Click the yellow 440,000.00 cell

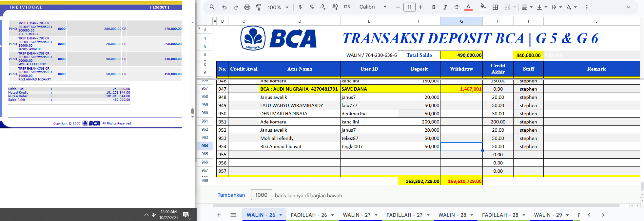pos(528,55)
